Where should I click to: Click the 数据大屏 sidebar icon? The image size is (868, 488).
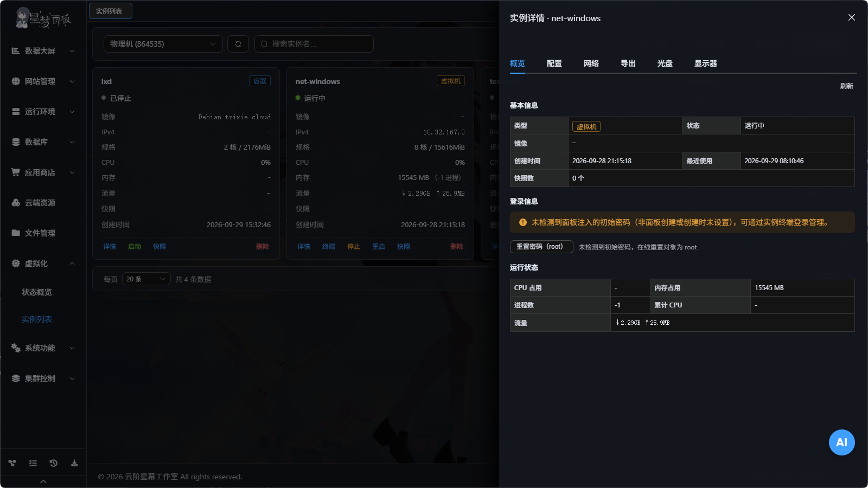[x=16, y=50]
